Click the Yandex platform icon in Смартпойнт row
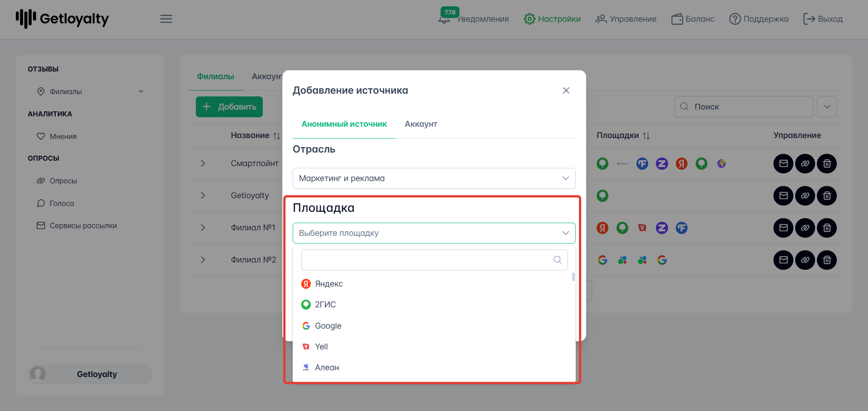The image size is (868, 411). 682,163
